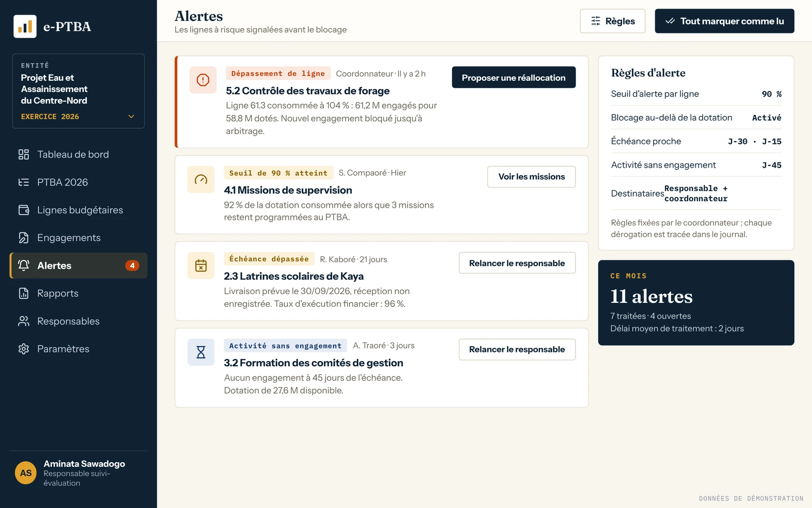This screenshot has height=508, width=812.
Task: Click the e-PTBA bar chart logo
Action: [25, 26]
